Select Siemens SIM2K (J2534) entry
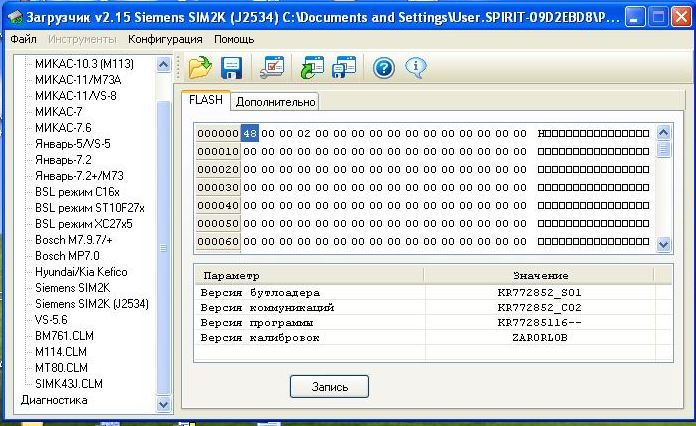 click(92, 304)
